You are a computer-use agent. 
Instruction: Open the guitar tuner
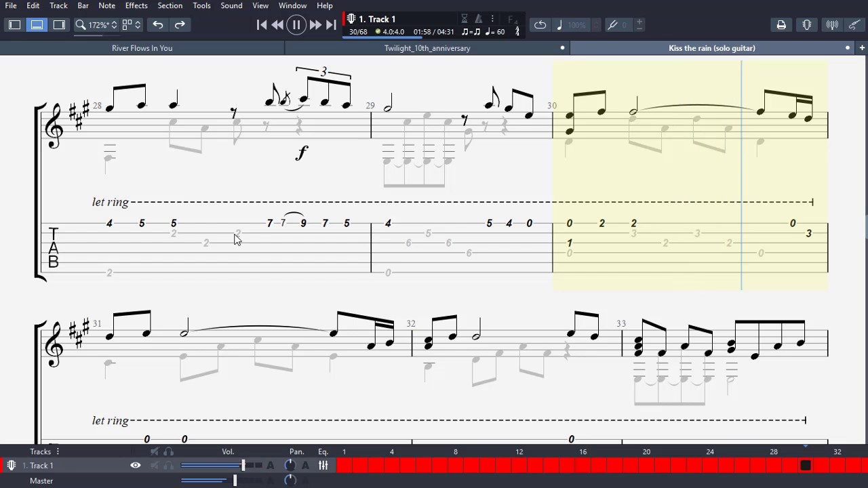click(807, 25)
